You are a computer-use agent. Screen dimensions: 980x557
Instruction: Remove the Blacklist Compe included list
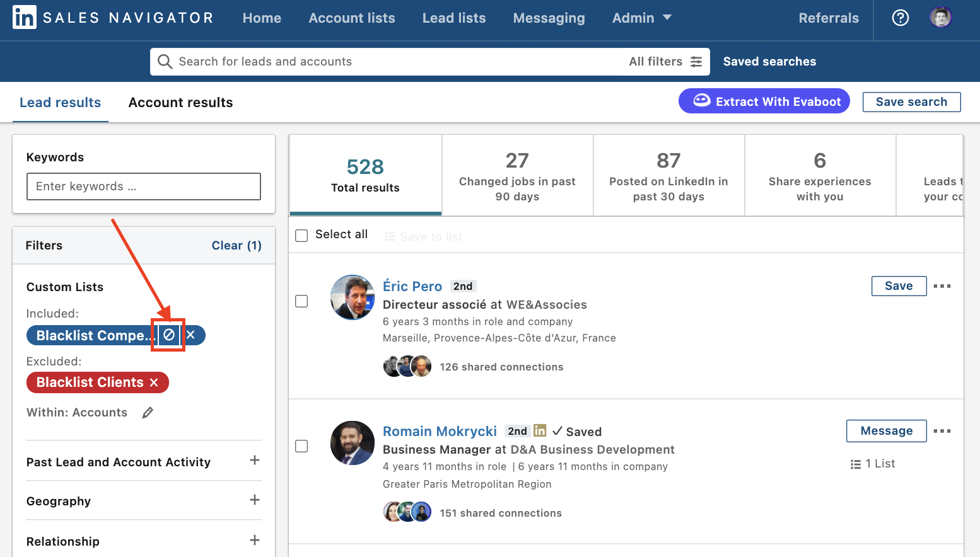[x=190, y=335]
